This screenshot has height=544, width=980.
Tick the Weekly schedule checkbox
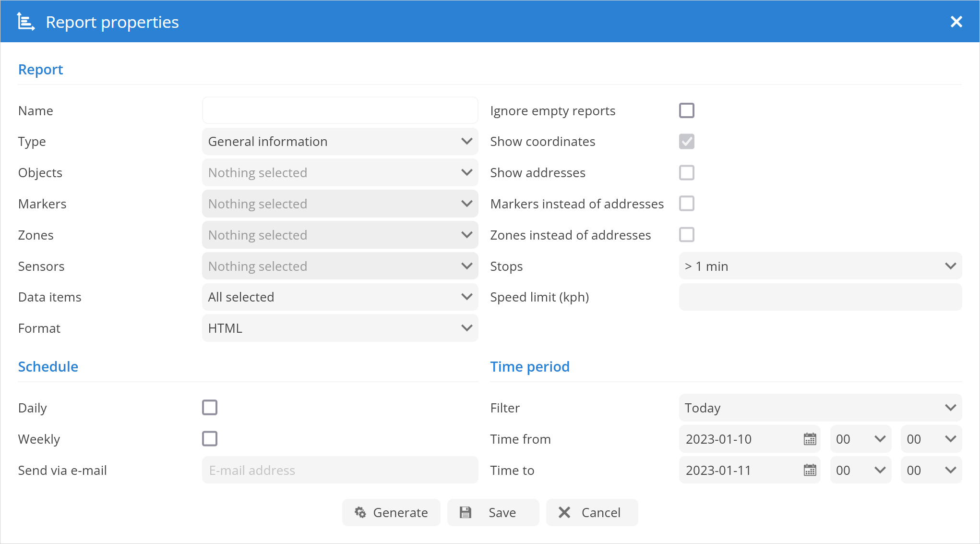(x=210, y=438)
